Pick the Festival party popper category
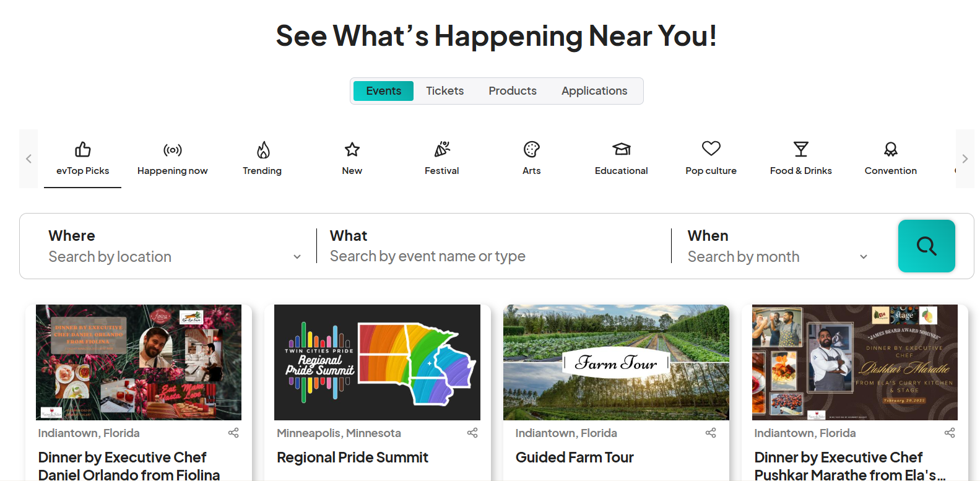The height and width of the screenshot is (481, 980). [441, 158]
